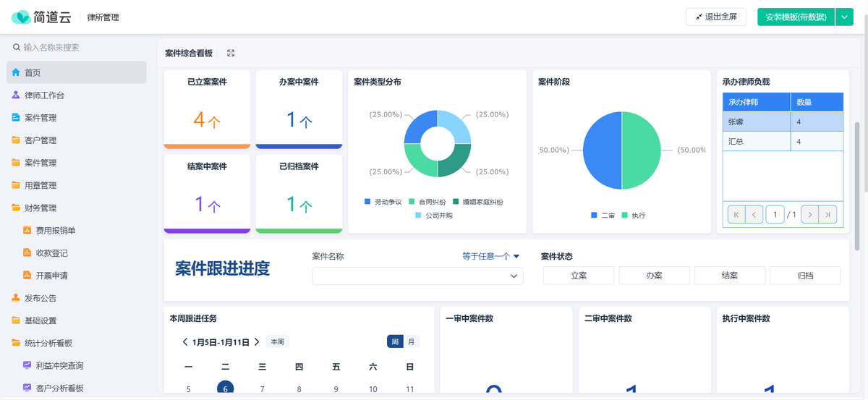Click the folder icon beside 财务管理

pyautogui.click(x=16, y=208)
